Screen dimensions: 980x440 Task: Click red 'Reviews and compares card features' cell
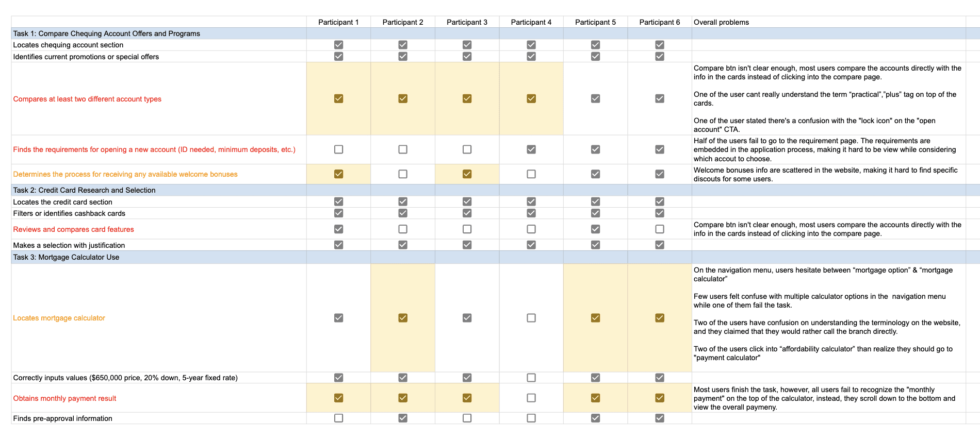(159, 229)
